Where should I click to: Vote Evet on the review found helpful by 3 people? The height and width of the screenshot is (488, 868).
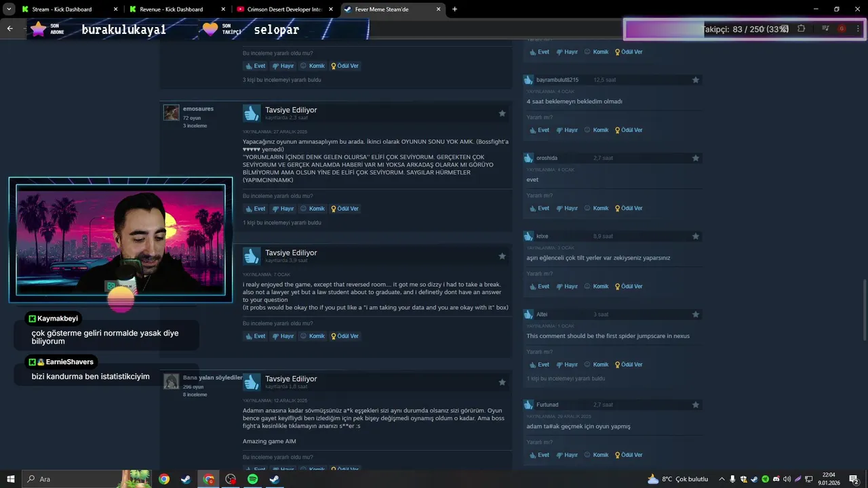point(256,66)
